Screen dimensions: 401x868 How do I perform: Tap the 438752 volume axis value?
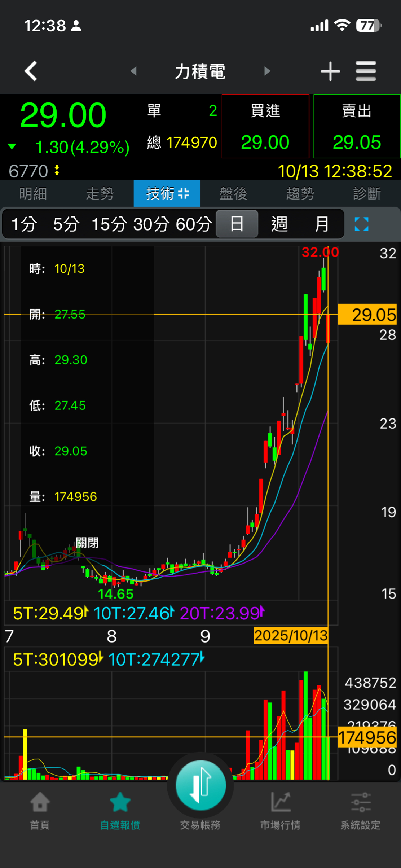370,683
